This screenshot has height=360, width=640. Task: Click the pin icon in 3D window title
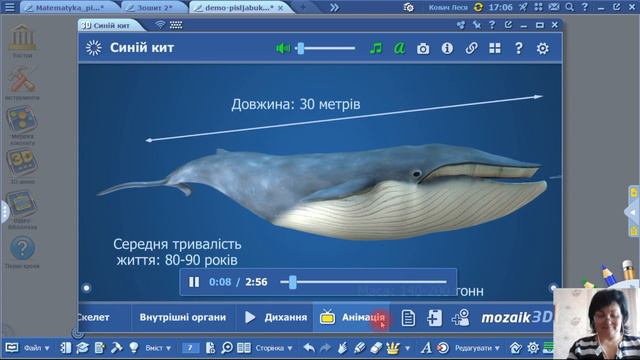pyautogui.click(x=476, y=25)
